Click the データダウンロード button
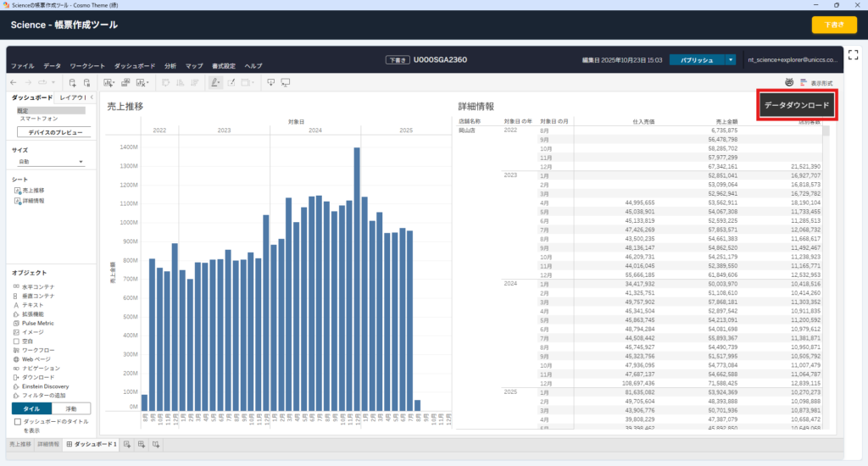Viewport: 868px width, 466px height. pos(797,105)
